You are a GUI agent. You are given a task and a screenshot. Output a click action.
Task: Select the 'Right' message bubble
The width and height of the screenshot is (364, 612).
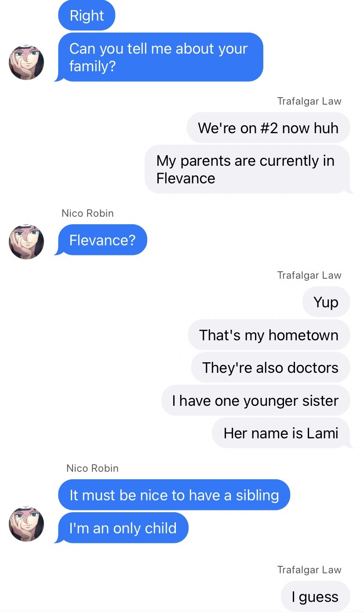(x=87, y=15)
